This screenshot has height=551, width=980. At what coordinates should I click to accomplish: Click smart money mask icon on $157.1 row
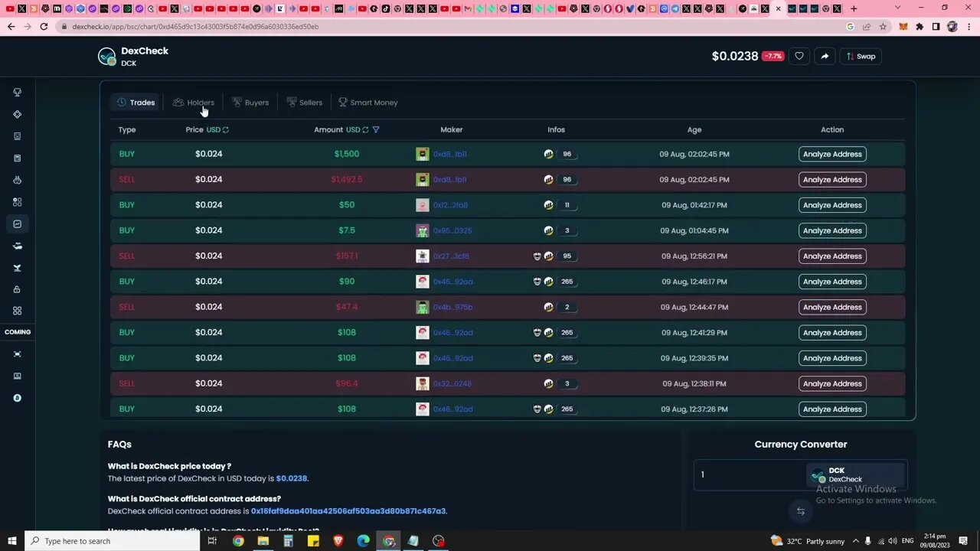tap(537, 256)
